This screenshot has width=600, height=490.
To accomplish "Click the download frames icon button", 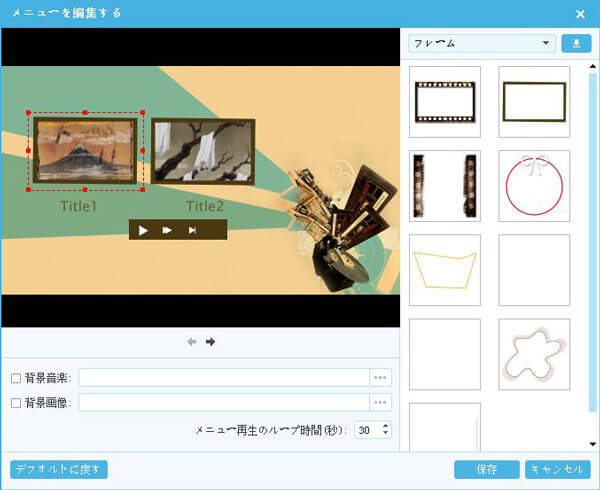I will point(576,43).
